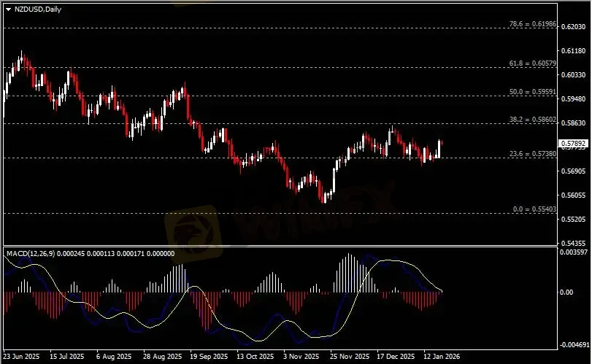Image resolution: width=592 pixels, height=364 pixels.
Task: Click the 0.003597 MACD scale value
Action: pyautogui.click(x=574, y=252)
